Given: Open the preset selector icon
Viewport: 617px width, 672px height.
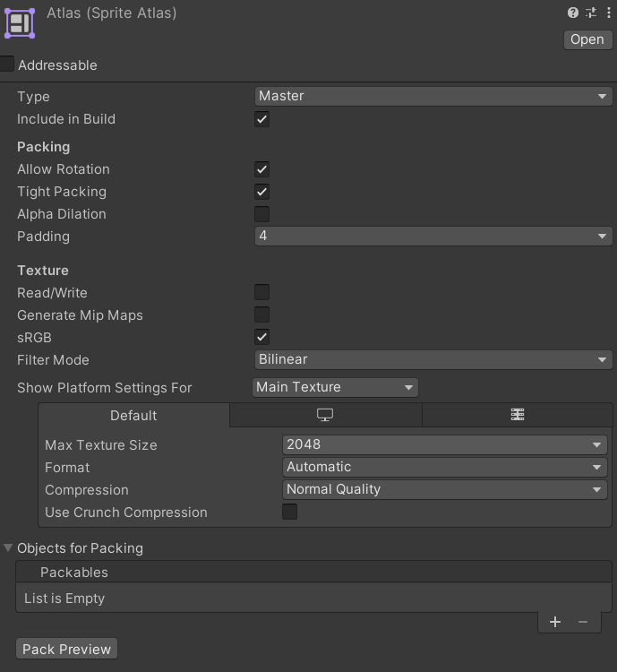Looking at the screenshot, I should coord(591,13).
